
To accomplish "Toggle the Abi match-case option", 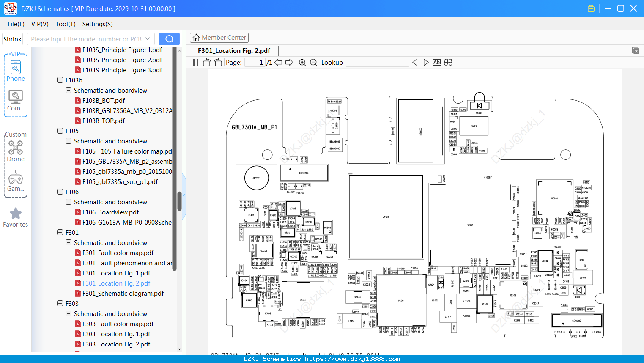I will 437,63.
